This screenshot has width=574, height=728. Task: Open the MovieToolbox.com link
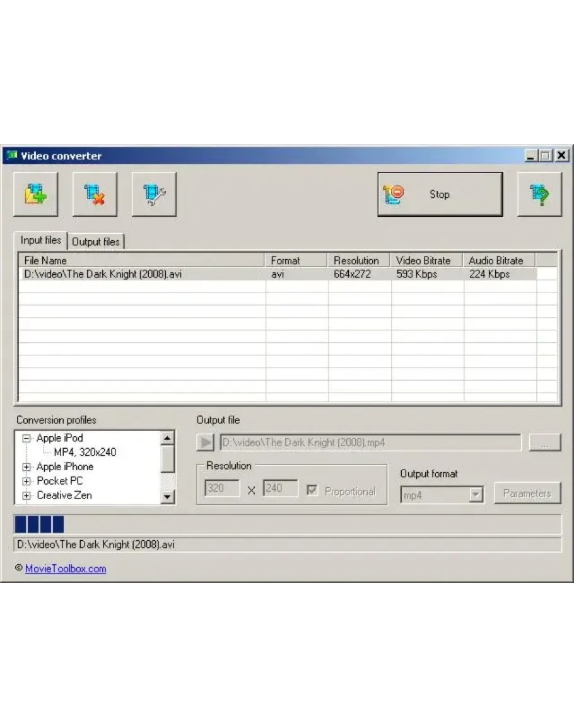point(66,569)
